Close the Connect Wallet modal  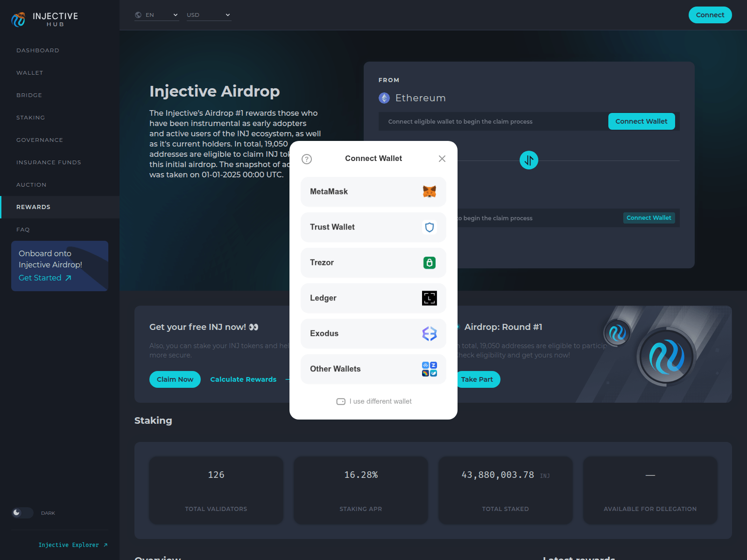tap(442, 159)
